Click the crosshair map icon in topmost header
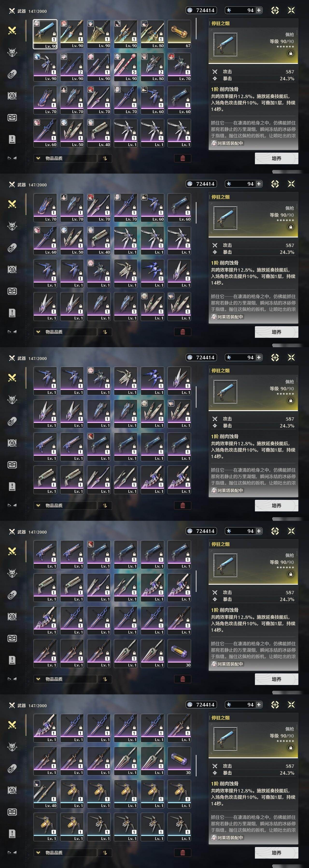The width and height of the screenshot is (309, 868). pyautogui.click(x=275, y=10)
